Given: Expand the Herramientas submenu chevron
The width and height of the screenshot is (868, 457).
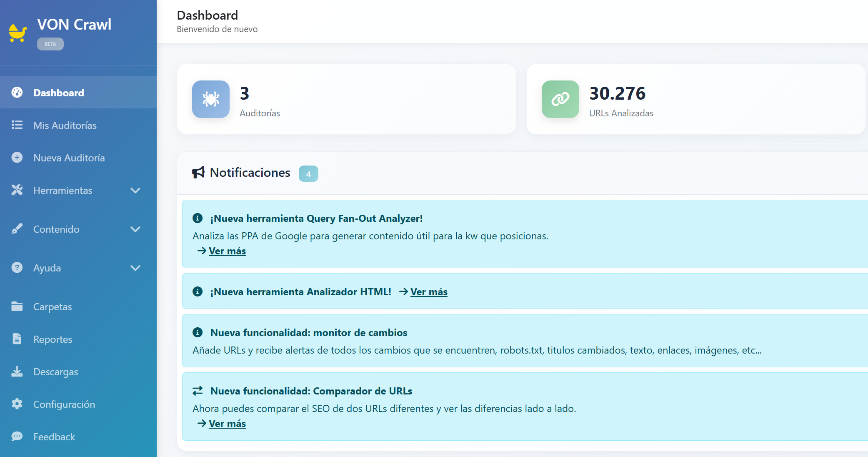Looking at the screenshot, I should point(135,191).
